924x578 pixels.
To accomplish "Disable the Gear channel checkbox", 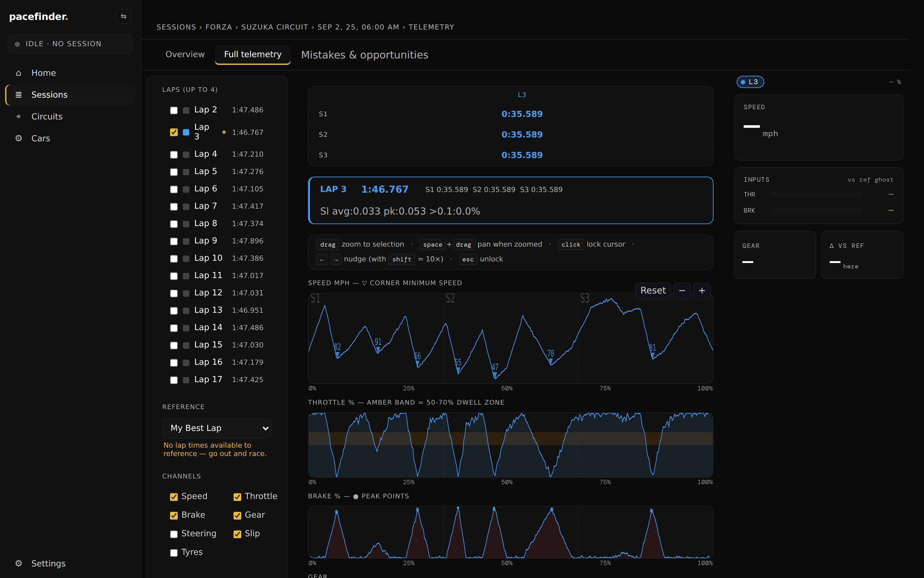I will 237,515.
